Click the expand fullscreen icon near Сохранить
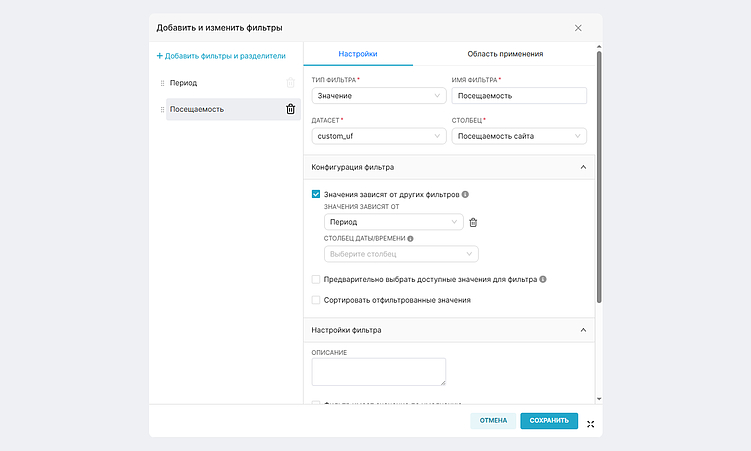This screenshot has width=751, height=451. coord(591,422)
